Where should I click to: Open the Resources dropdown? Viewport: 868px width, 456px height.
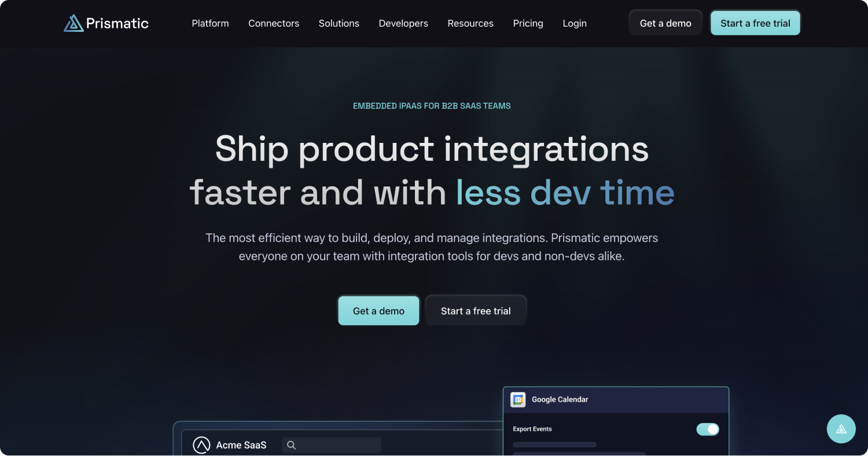click(470, 23)
